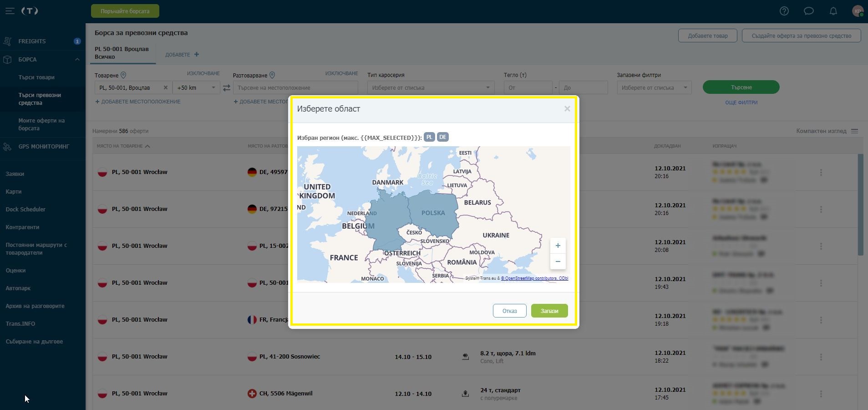Zoom out on the map
This screenshot has height=410, width=868.
558,261
